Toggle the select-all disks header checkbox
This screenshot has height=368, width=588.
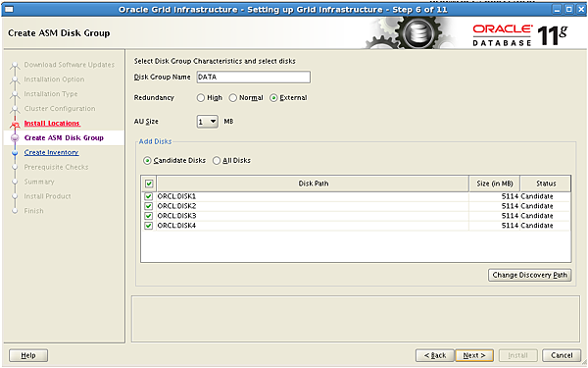tap(149, 184)
